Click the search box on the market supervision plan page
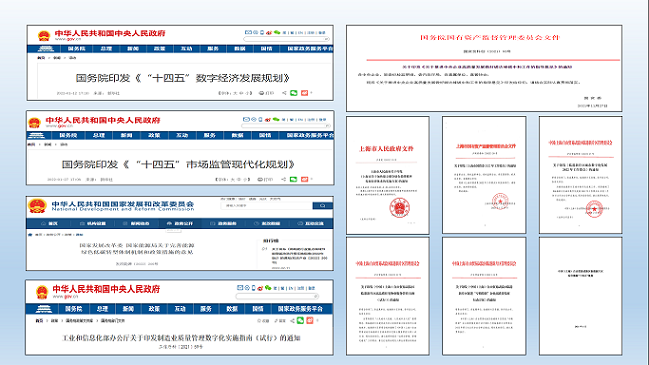The image size is (649, 365). click(286, 125)
